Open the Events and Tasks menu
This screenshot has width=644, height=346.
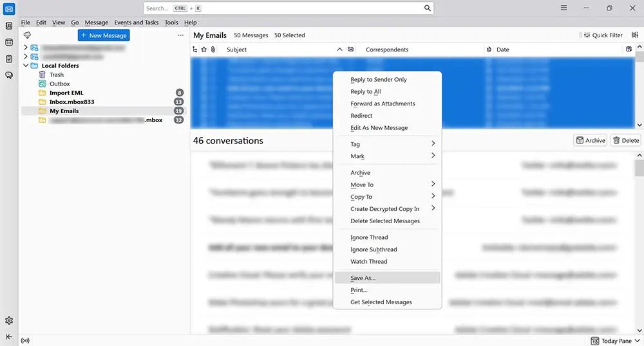pyautogui.click(x=137, y=23)
